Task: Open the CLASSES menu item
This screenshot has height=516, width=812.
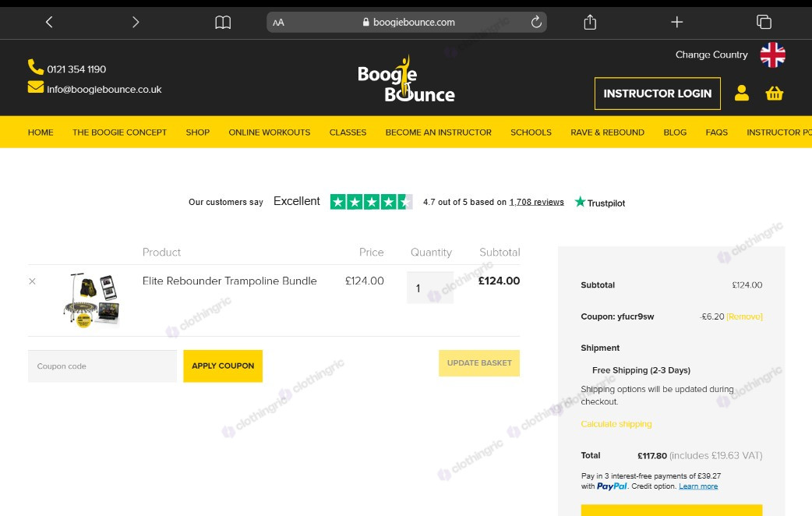Action: click(348, 133)
